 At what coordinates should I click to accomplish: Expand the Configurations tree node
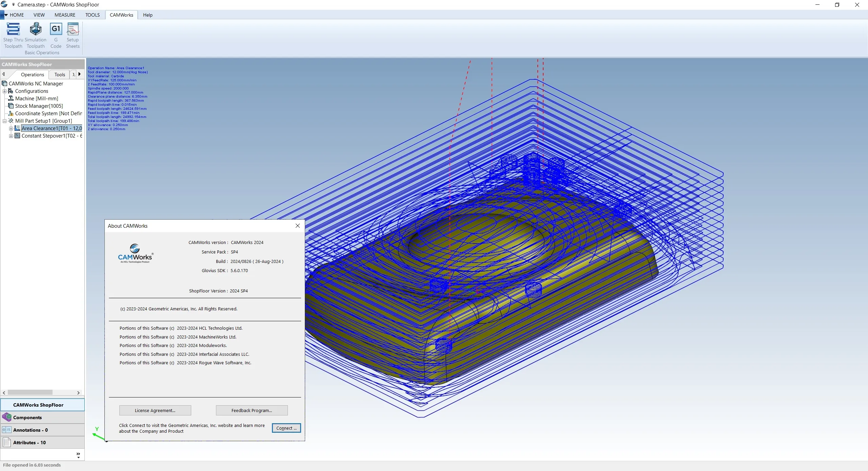(x=5, y=91)
